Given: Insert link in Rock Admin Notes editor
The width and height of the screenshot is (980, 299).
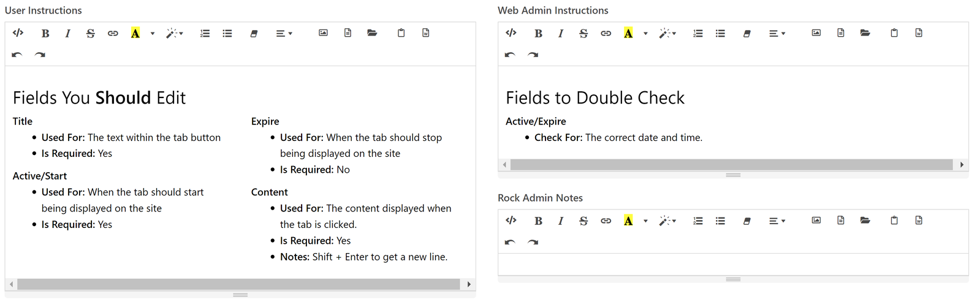Looking at the screenshot, I should pos(606,221).
